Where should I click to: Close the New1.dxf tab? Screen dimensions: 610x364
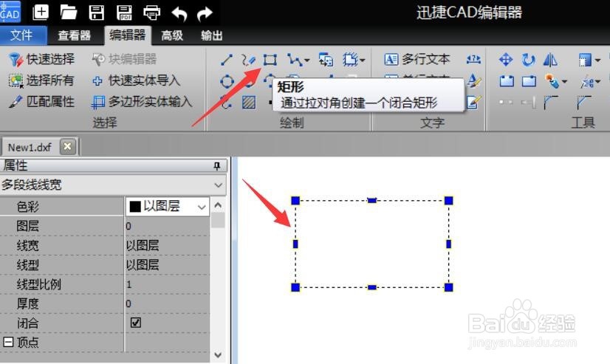(x=68, y=147)
